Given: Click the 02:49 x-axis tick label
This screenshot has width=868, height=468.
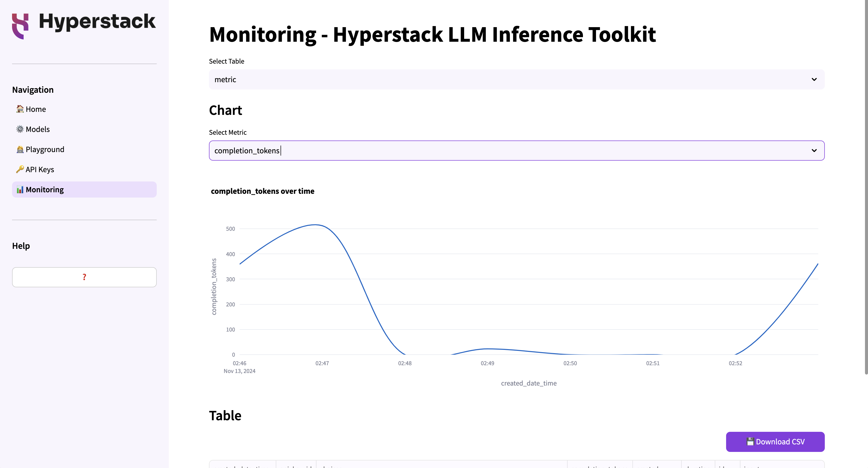Looking at the screenshot, I should 487,363.
